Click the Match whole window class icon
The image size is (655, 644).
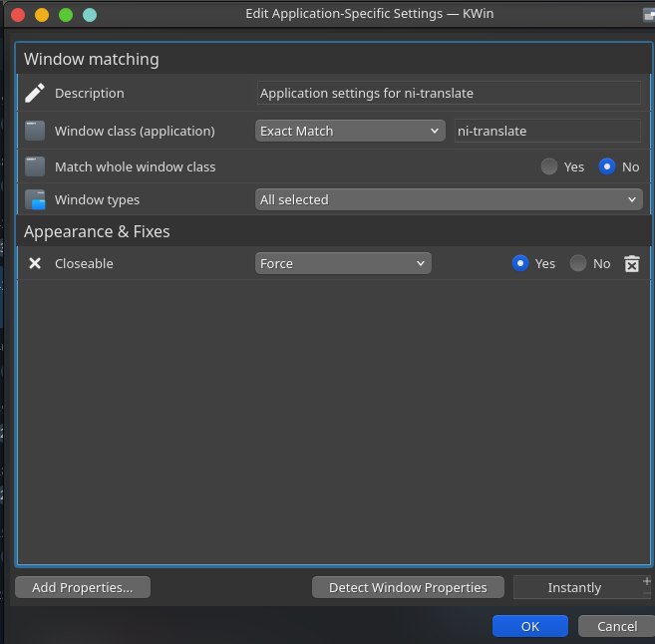click(35, 166)
